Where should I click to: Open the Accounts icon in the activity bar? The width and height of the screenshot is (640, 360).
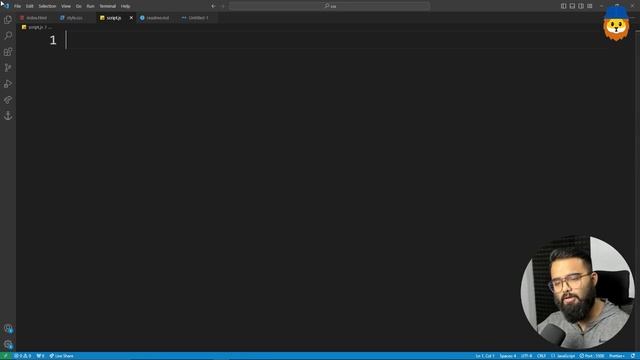pyautogui.click(x=8, y=328)
